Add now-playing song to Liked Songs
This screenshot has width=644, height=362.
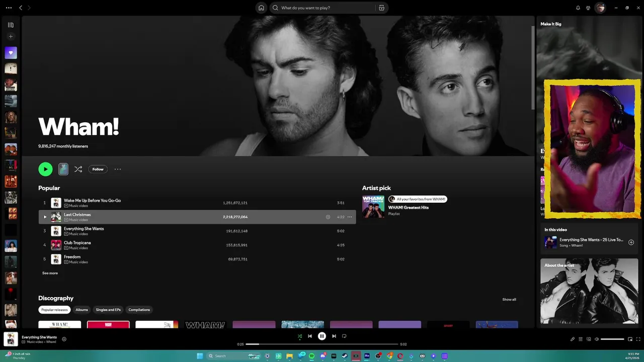(64, 339)
